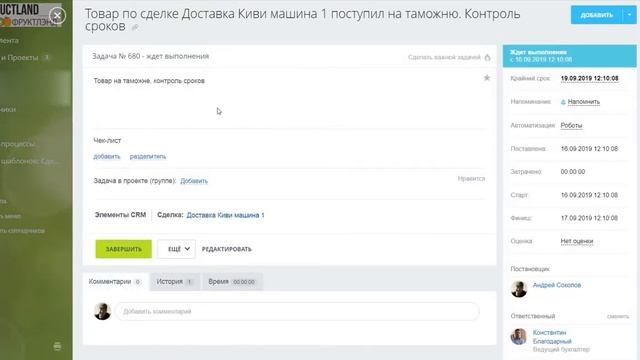Click the deadline date 19.09.2019 12:10:08
This screenshot has width=640, height=360.
589,78
